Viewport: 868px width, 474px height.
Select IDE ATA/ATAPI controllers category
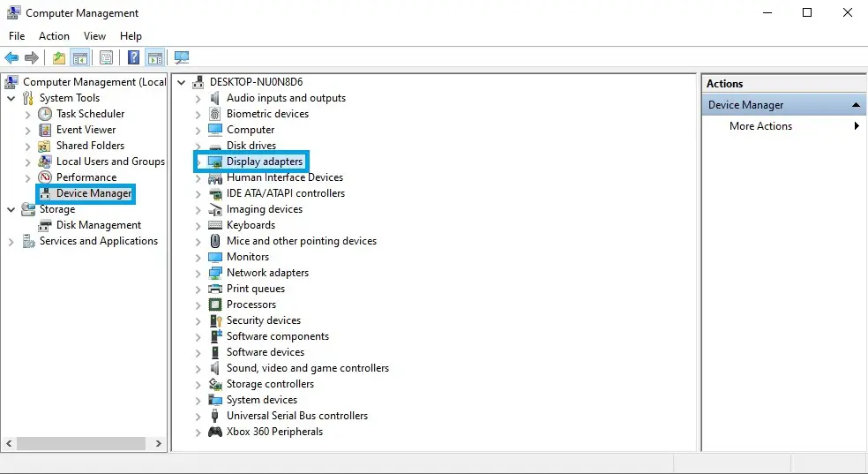point(286,193)
